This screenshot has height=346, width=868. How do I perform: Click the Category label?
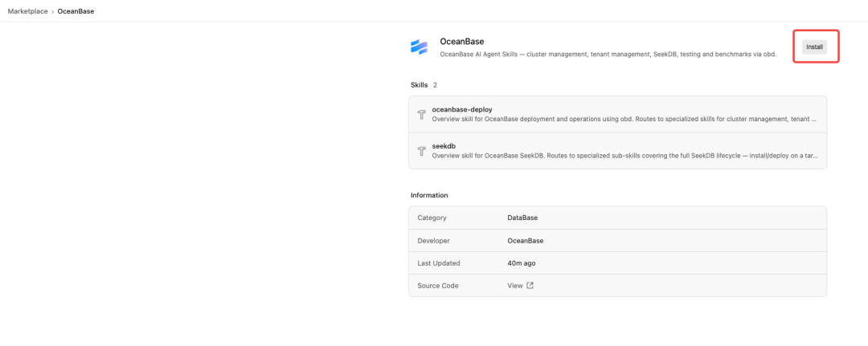coord(432,218)
